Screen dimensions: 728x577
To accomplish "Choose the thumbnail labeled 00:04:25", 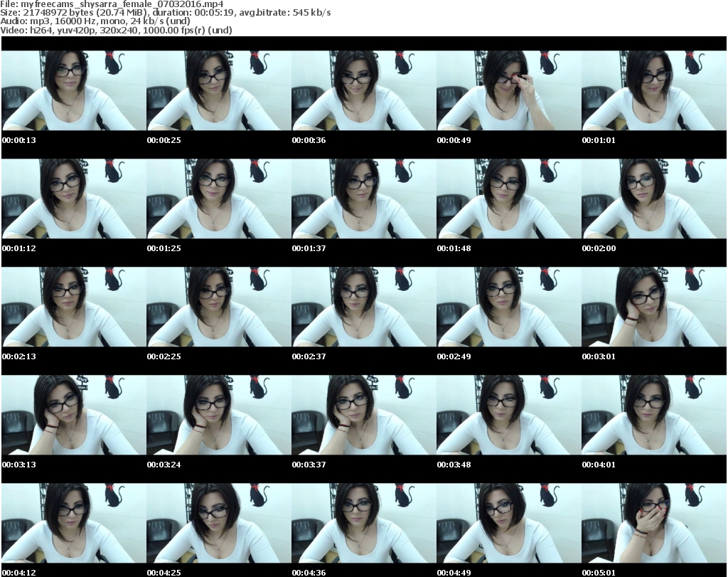I will click(219, 523).
